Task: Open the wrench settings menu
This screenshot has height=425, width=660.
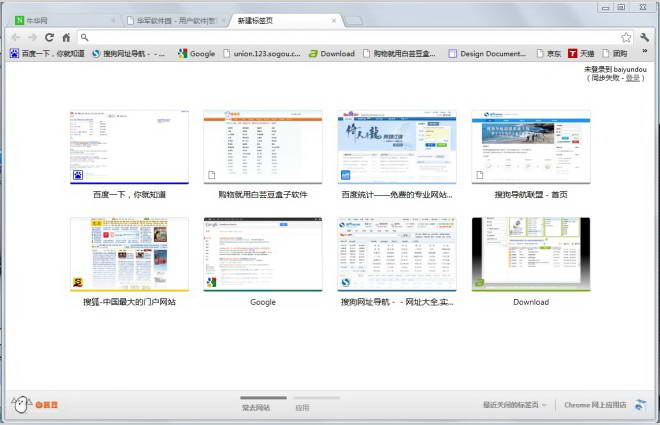Action: point(644,37)
